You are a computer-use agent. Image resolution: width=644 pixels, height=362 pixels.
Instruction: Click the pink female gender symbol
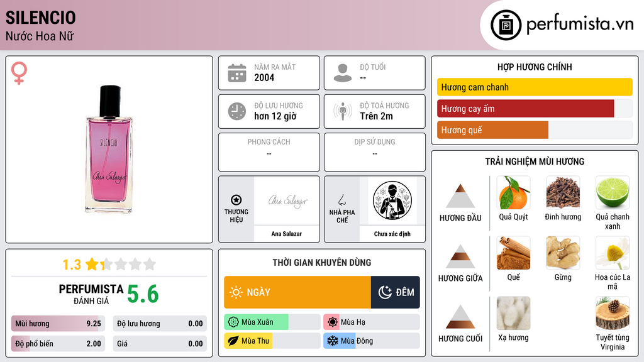19,73
